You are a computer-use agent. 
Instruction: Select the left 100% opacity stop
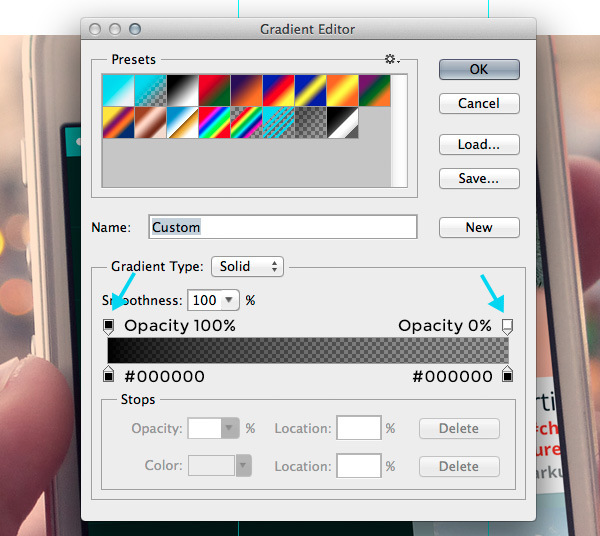pyautogui.click(x=109, y=326)
